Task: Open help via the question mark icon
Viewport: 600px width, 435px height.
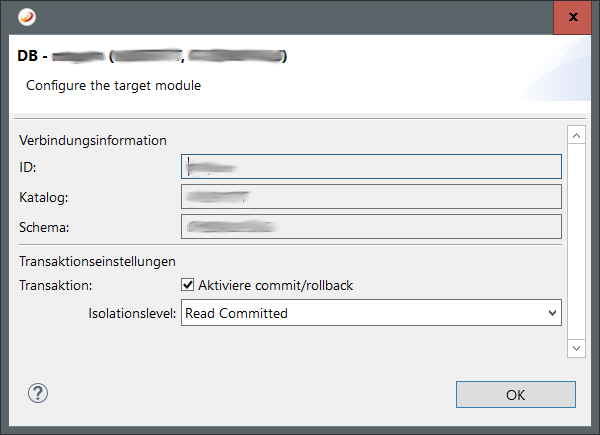Action: tap(38, 393)
